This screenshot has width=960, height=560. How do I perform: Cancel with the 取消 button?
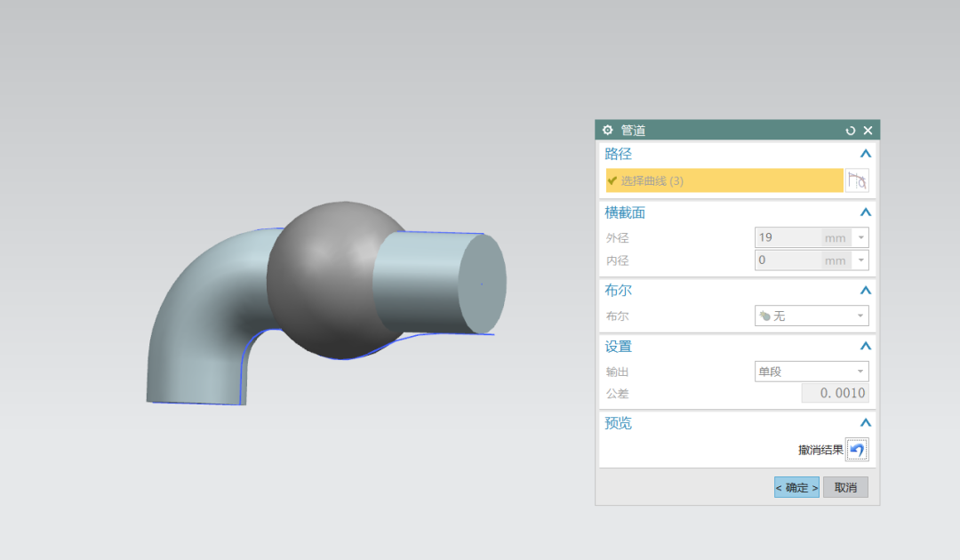[845, 487]
